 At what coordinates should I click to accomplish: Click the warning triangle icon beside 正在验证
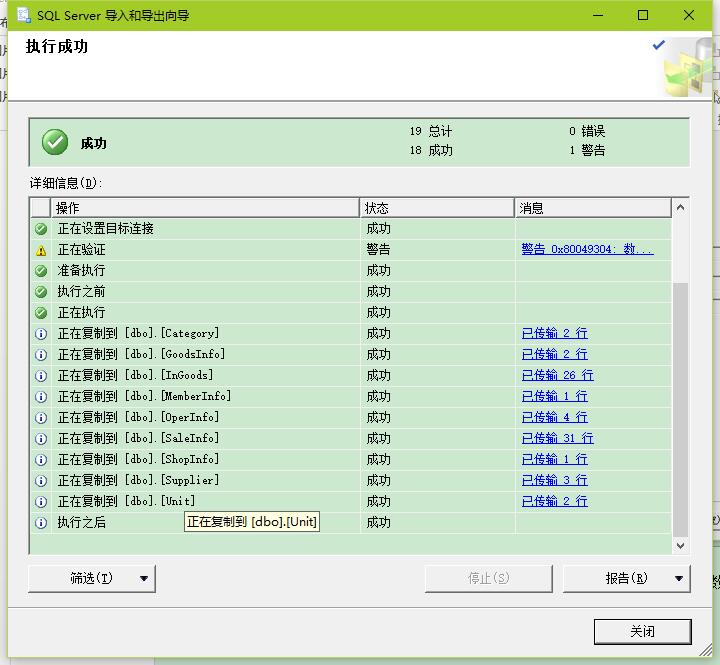point(41,250)
